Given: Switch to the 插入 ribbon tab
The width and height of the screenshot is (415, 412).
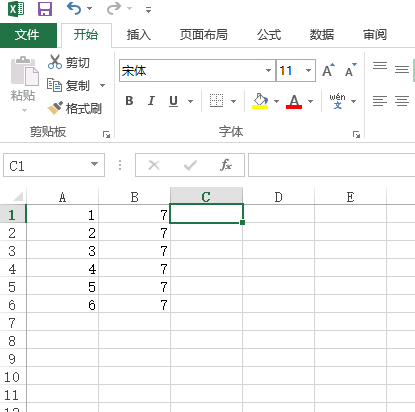Looking at the screenshot, I should point(139,35).
